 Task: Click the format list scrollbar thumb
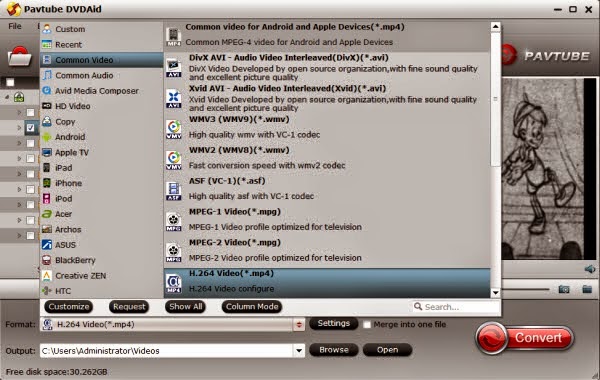pyautogui.click(x=495, y=99)
